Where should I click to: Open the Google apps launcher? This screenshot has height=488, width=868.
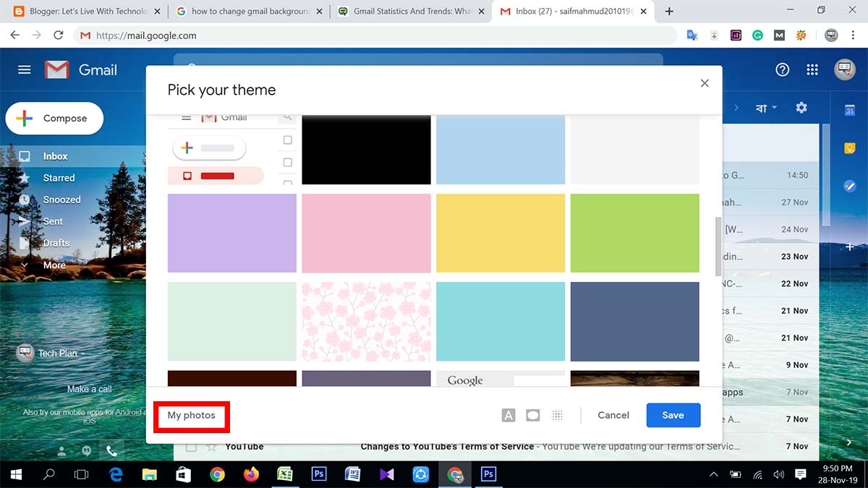[x=812, y=69]
